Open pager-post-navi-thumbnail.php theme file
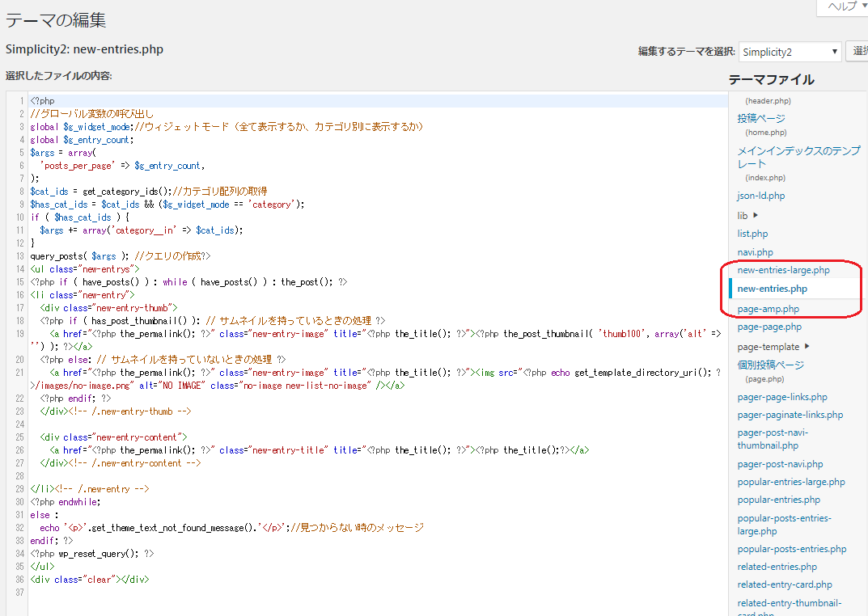This screenshot has width=868, height=616. point(773,439)
